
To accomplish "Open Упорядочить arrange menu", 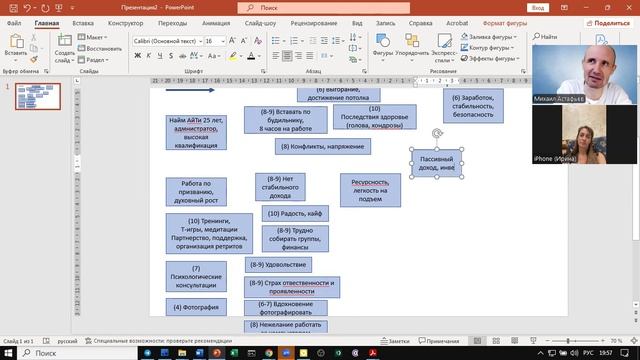I will click(x=412, y=48).
